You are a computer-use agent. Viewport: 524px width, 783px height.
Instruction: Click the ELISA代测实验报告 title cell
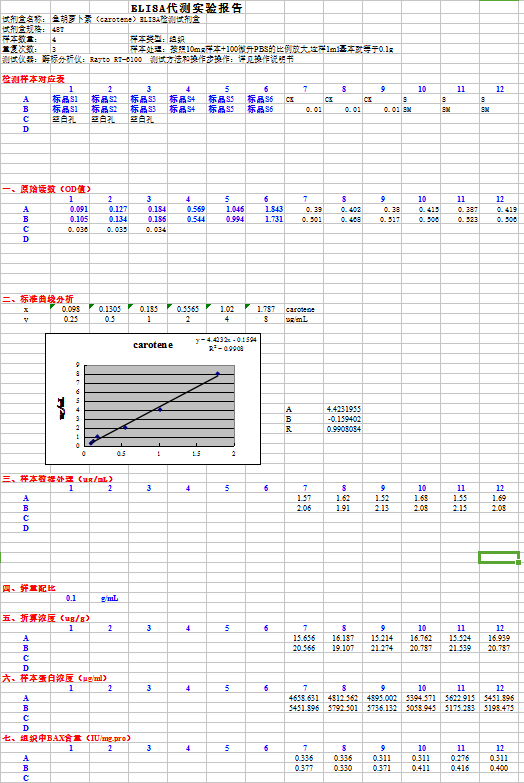[186, 8]
